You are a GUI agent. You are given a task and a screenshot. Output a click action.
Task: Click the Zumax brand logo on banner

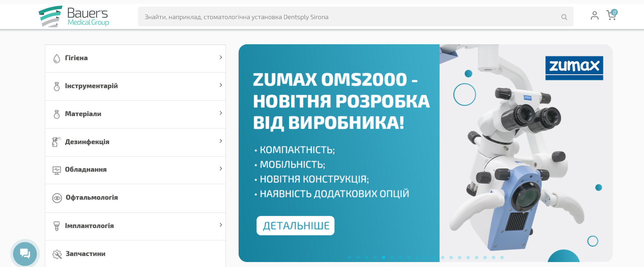(x=574, y=68)
